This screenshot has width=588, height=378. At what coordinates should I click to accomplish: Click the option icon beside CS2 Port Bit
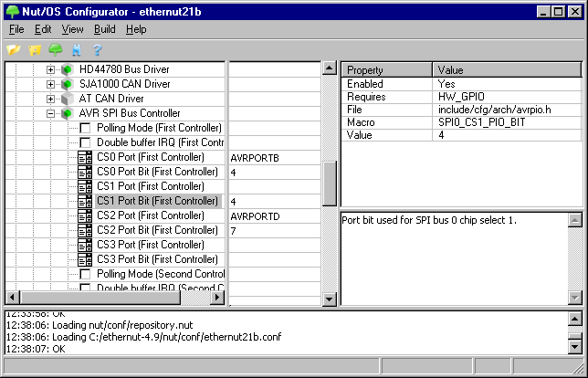click(85, 230)
